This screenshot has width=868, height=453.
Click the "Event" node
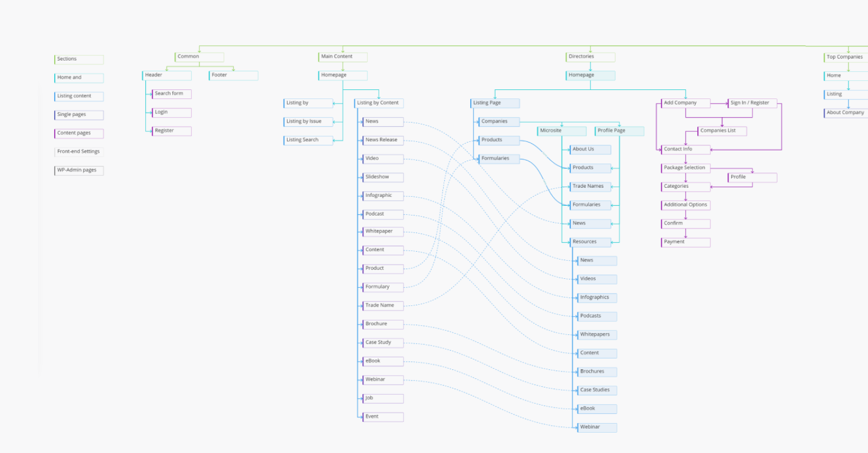tap(383, 417)
